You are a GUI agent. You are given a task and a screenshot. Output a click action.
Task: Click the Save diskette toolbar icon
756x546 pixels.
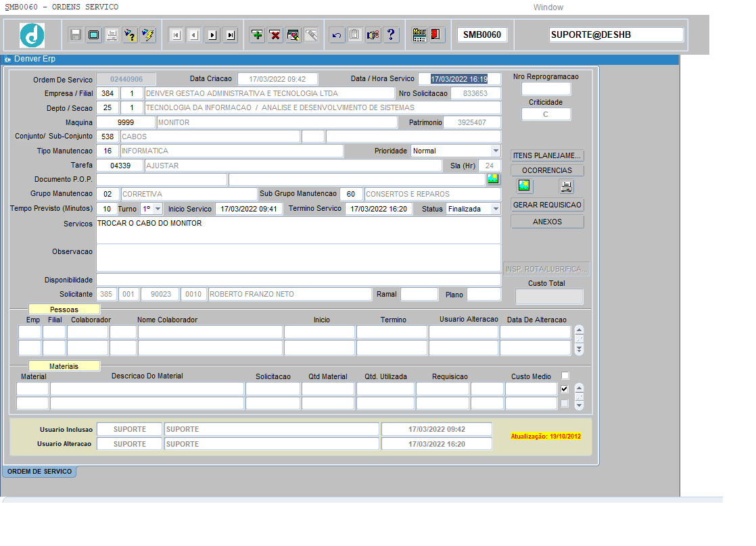click(x=76, y=35)
